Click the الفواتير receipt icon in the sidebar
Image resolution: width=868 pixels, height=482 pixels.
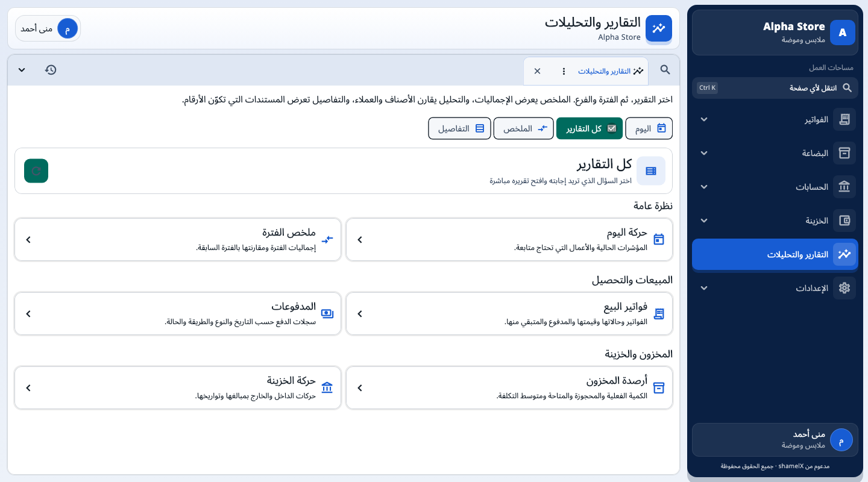pos(844,119)
